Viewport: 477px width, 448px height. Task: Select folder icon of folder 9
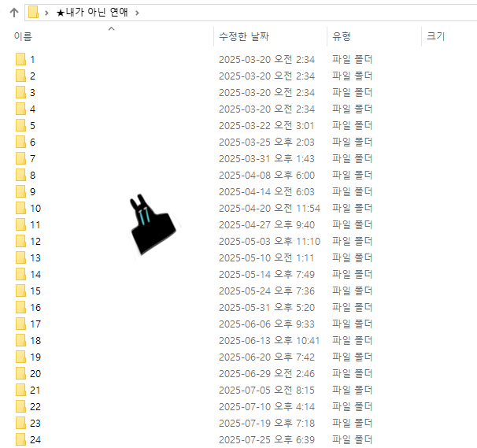click(20, 191)
